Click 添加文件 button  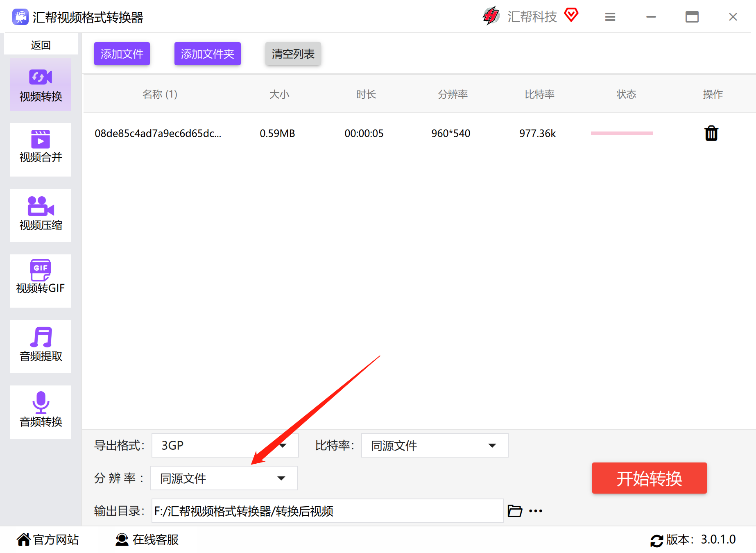click(122, 54)
